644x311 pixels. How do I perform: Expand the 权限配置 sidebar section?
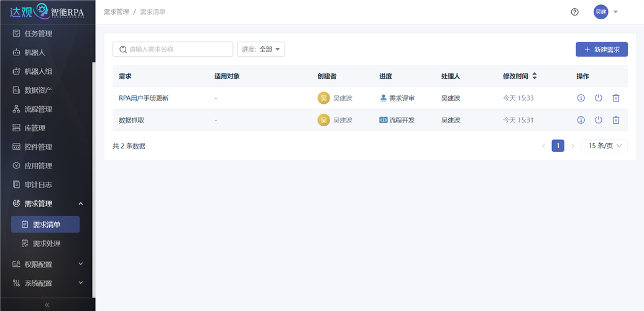pos(47,264)
